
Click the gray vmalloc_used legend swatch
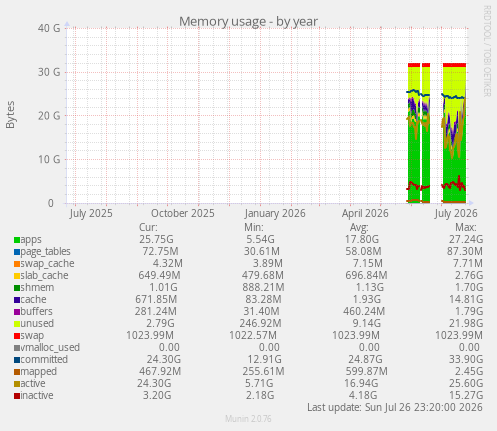17,348
